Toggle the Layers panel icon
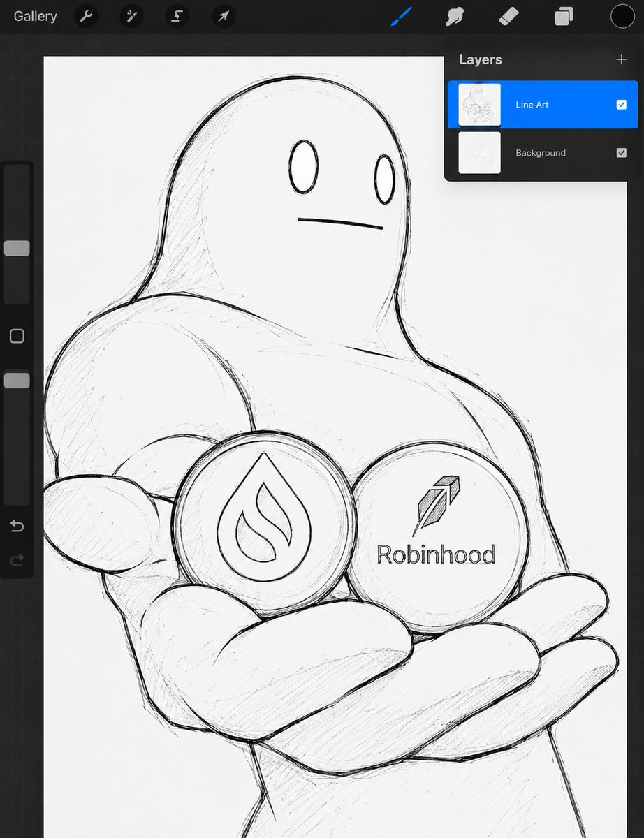 click(564, 16)
